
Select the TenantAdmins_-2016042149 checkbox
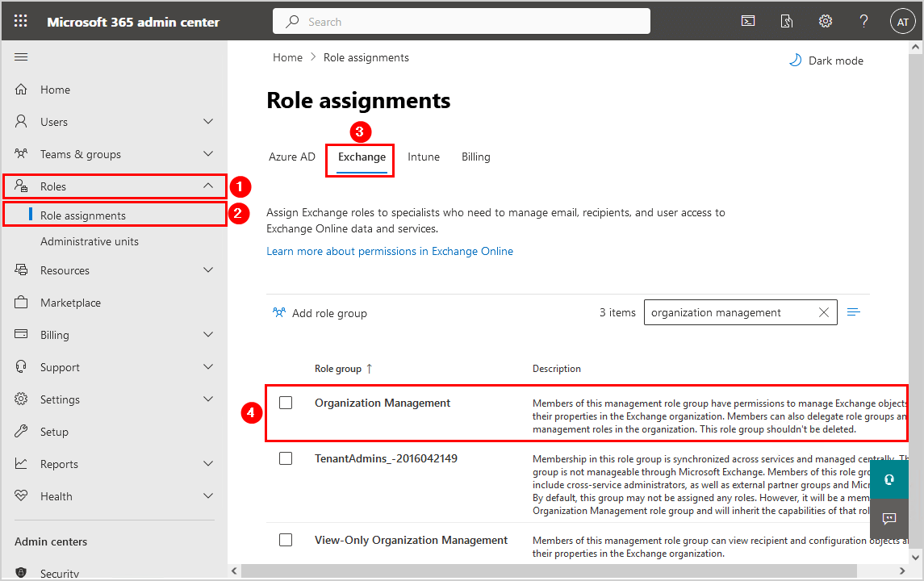click(286, 458)
